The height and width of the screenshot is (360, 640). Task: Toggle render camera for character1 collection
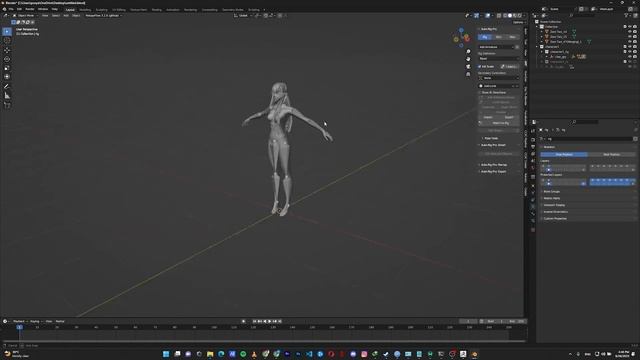[635, 47]
